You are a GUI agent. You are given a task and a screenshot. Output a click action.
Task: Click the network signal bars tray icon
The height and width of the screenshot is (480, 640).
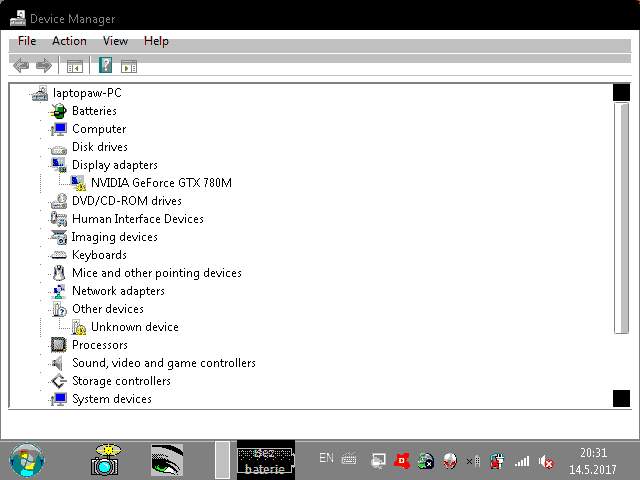(x=522, y=462)
